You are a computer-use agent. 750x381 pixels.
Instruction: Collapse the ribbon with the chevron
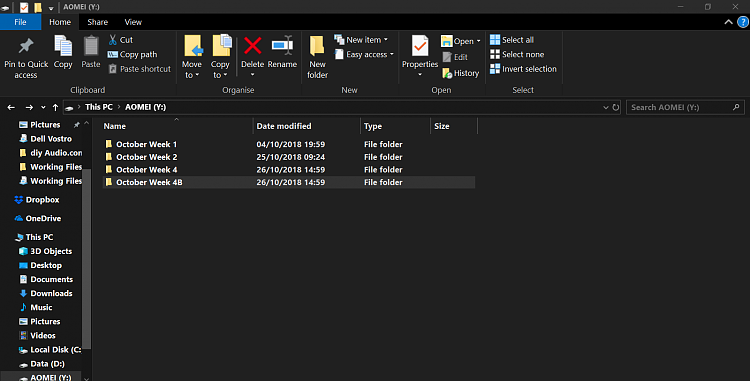click(728, 22)
